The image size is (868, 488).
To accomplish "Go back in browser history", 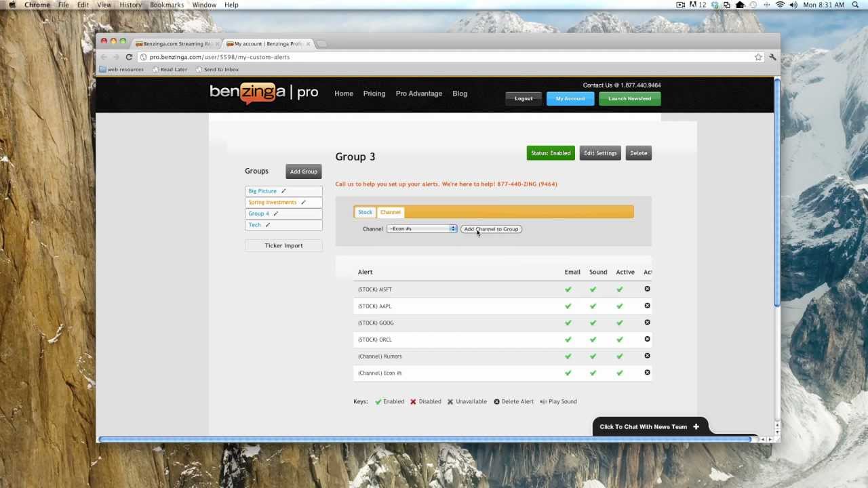I will [x=104, y=57].
